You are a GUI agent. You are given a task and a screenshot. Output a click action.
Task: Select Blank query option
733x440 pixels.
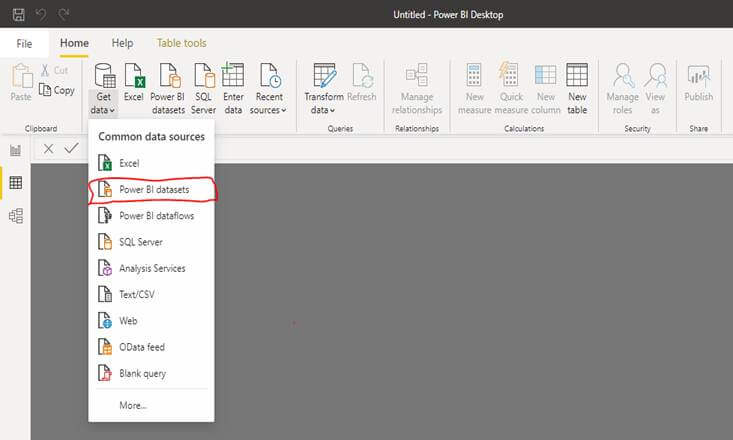coord(151,373)
